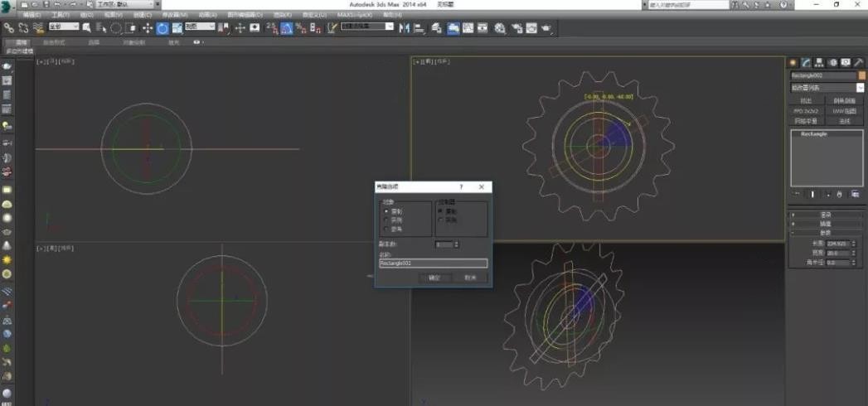The height and width of the screenshot is (406, 868).
Task: Open the Hierarchy panel tab
Action: (819, 62)
